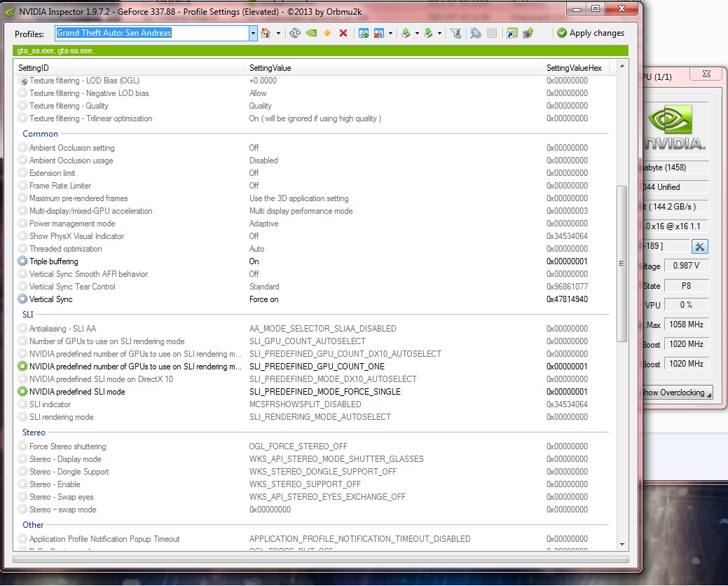Apply changes to the profile
The width and height of the screenshot is (728, 586).
tap(591, 33)
